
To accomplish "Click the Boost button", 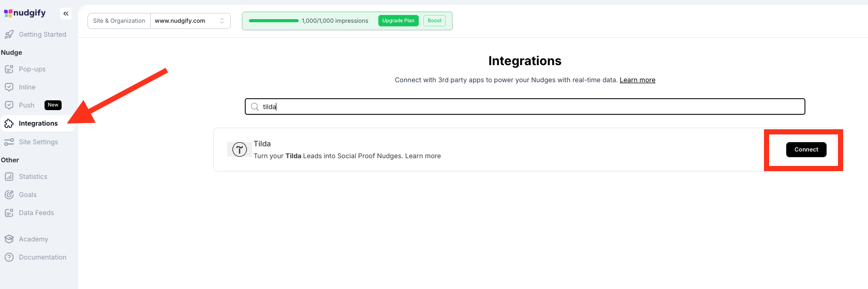I will pos(435,21).
